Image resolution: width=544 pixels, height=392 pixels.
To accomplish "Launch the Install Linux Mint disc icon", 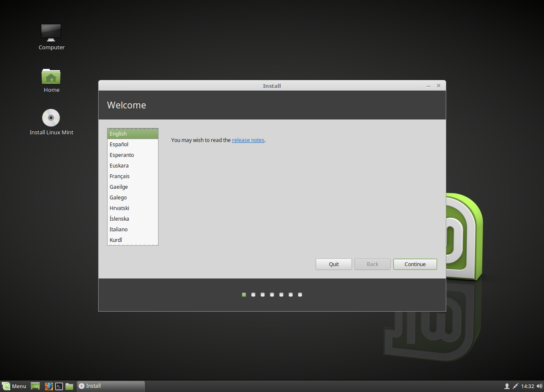I will click(x=51, y=122).
